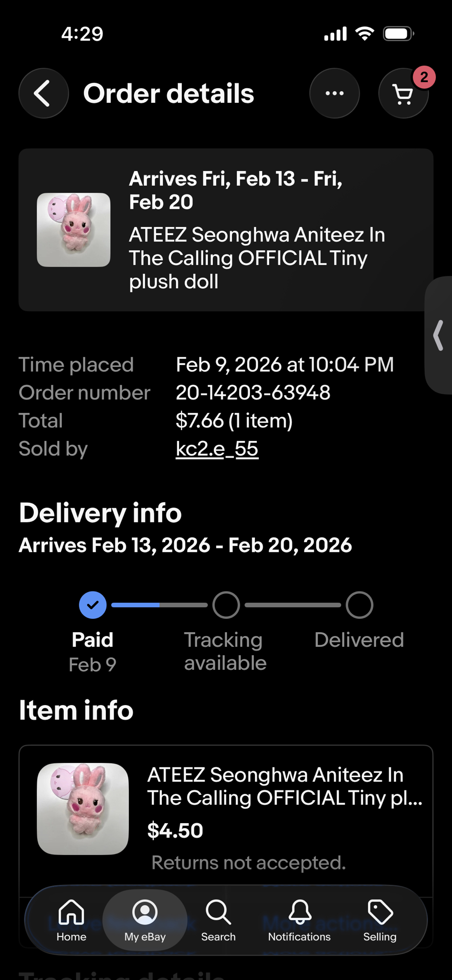Tap the Paid status checkmark circle

[x=93, y=605]
